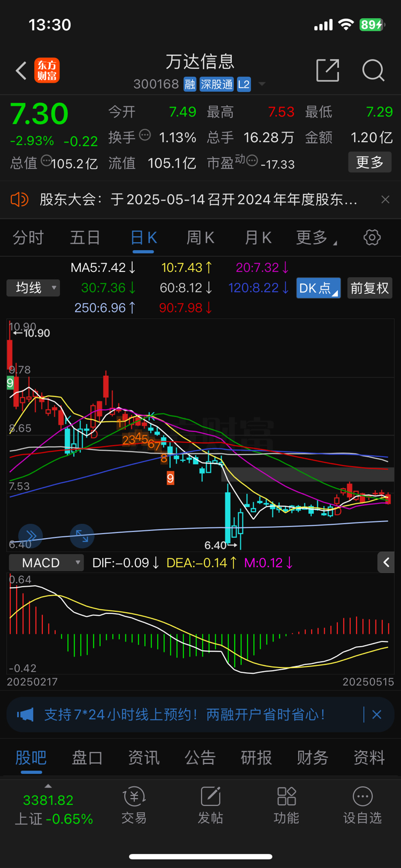Image resolution: width=401 pixels, height=868 pixels.
Task: Tap the 20250515 end date label
Action: tap(368, 682)
